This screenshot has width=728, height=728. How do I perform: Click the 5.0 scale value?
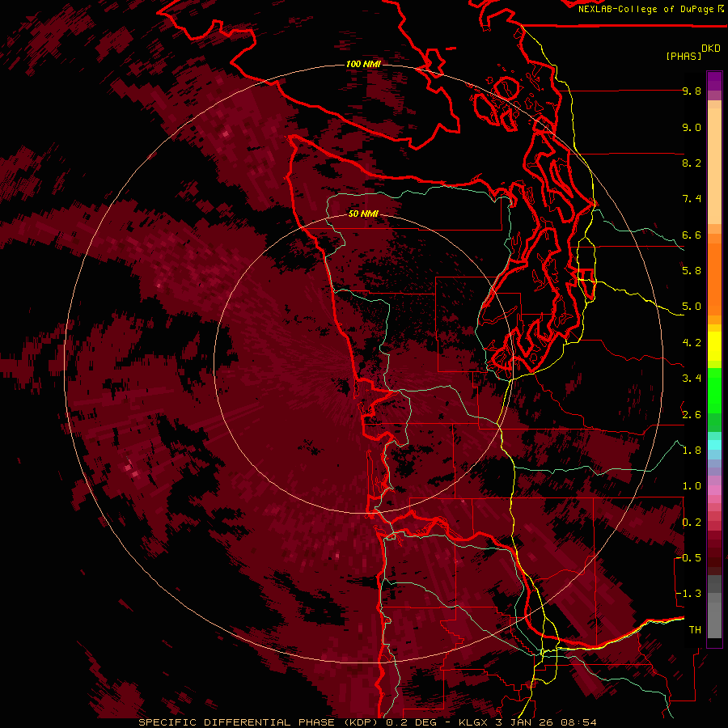(x=692, y=307)
